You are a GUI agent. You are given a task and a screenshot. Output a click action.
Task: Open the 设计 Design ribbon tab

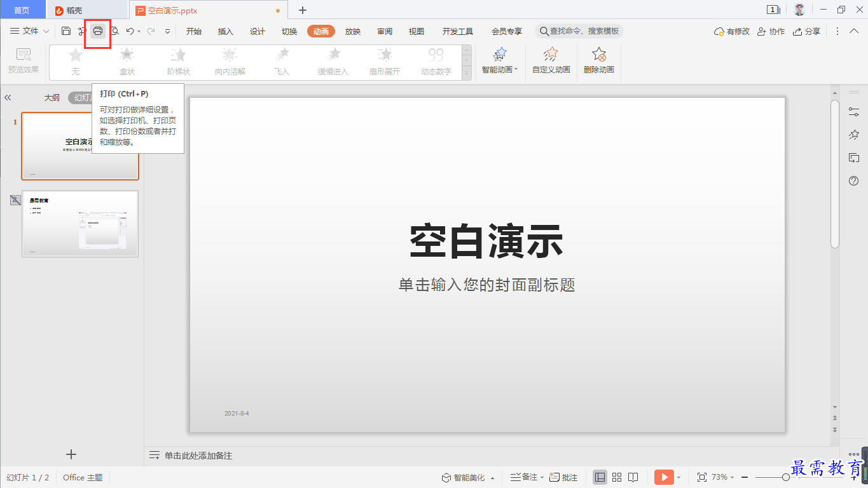(x=258, y=31)
